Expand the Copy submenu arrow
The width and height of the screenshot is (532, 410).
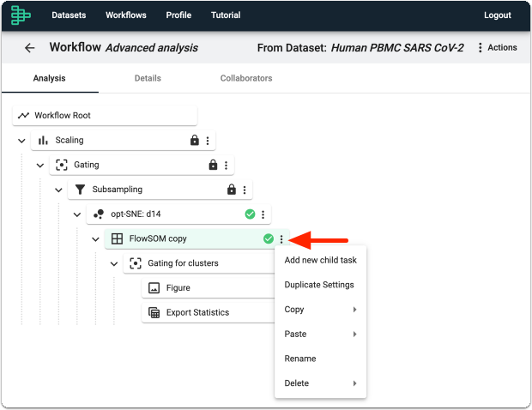tap(354, 310)
